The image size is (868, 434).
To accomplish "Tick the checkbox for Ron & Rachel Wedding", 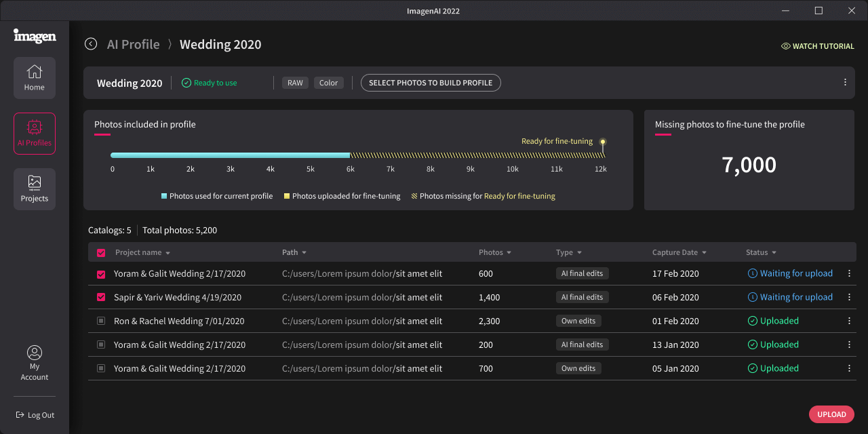I will coord(101,321).
